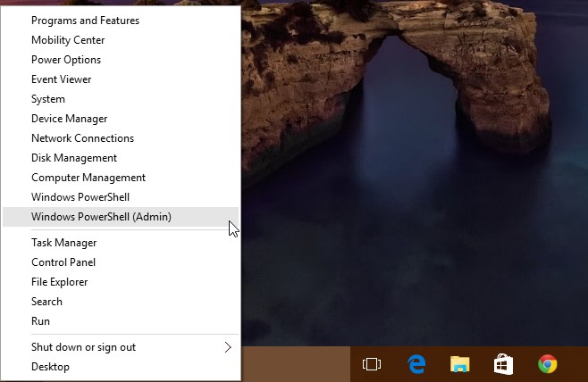Select Mobility Center in the menu
The width and height of the screenshot is (588, 382).
121,40
